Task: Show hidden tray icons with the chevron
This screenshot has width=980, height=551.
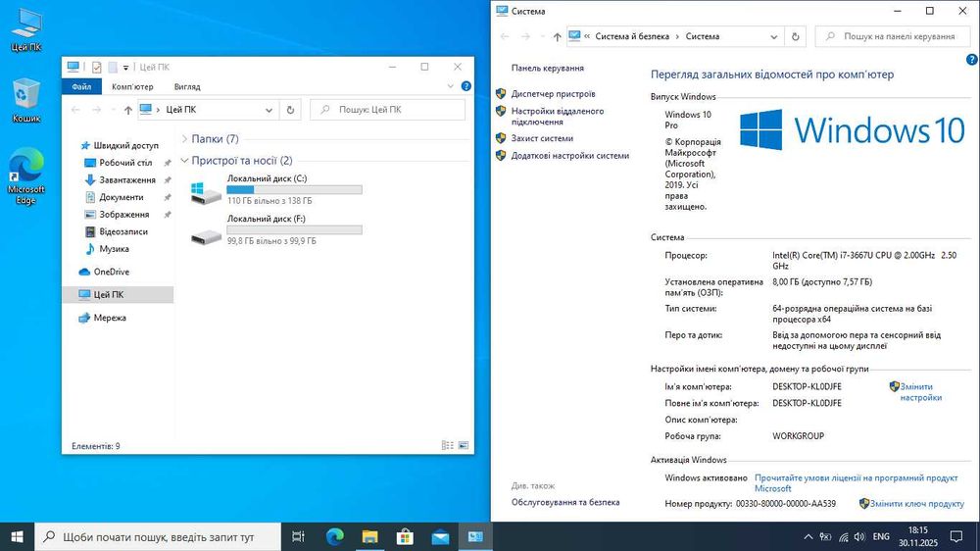Action: pos(808,536)
